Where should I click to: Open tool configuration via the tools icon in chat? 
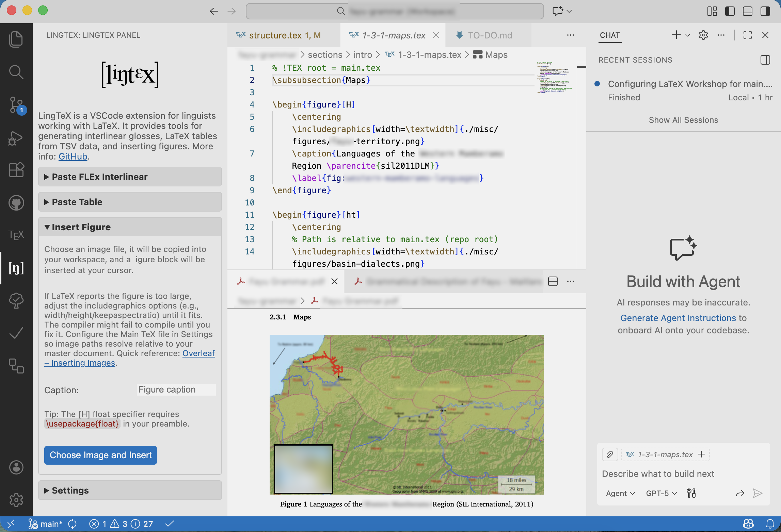(691, 493)
